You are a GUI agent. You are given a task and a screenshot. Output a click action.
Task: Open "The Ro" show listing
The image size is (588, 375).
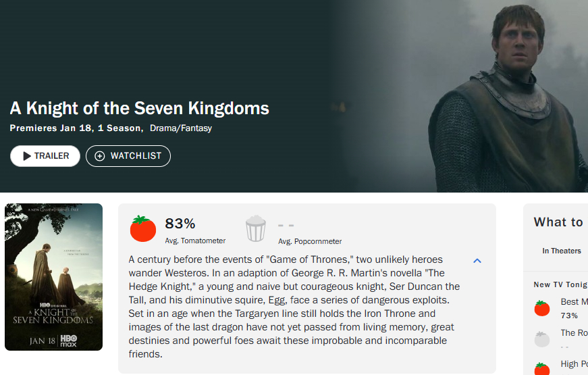[574, 332]
